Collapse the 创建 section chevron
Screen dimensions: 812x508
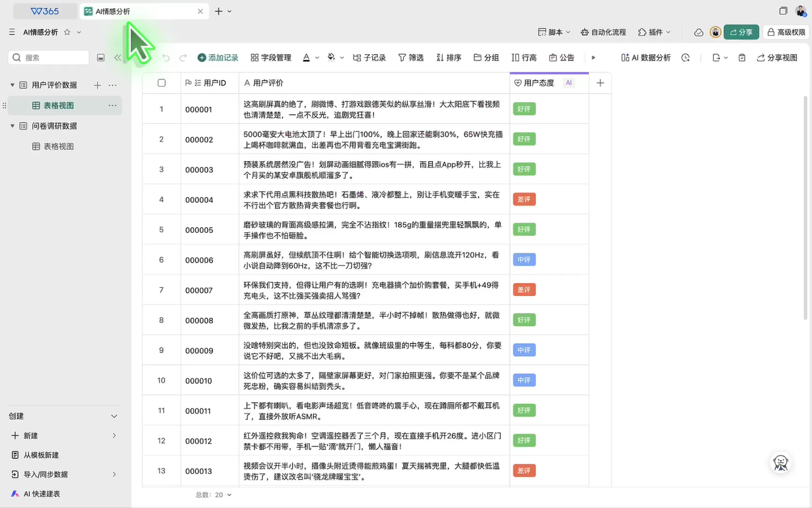click(x=114, y=416)
